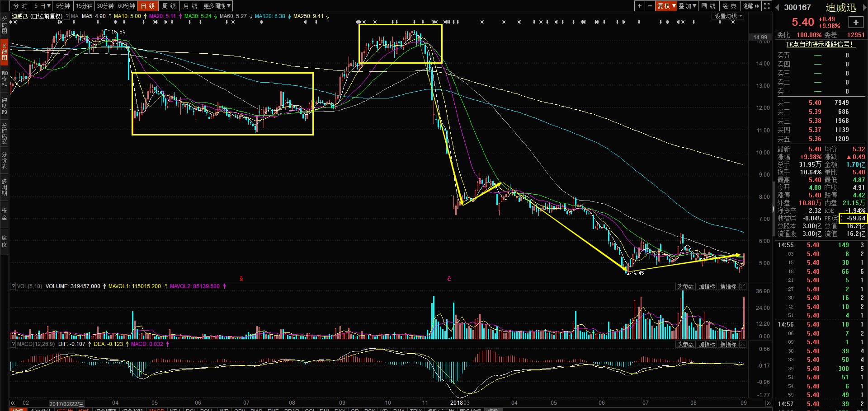Viewport: 868px width, 411px height.
Task: Click the question mark help icon beside MA
Action: [x=67, y=16]
